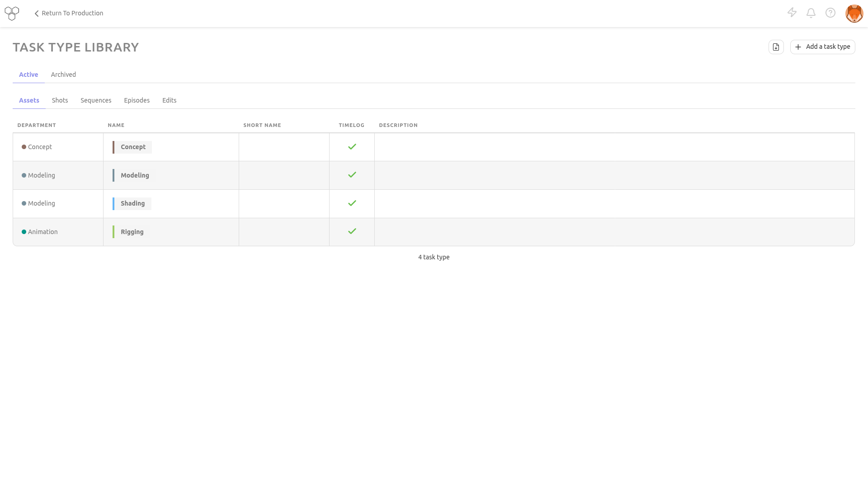This screenshot has height=488, width=868.
Task: Select the Shots tab
Action: pos(60,100)
